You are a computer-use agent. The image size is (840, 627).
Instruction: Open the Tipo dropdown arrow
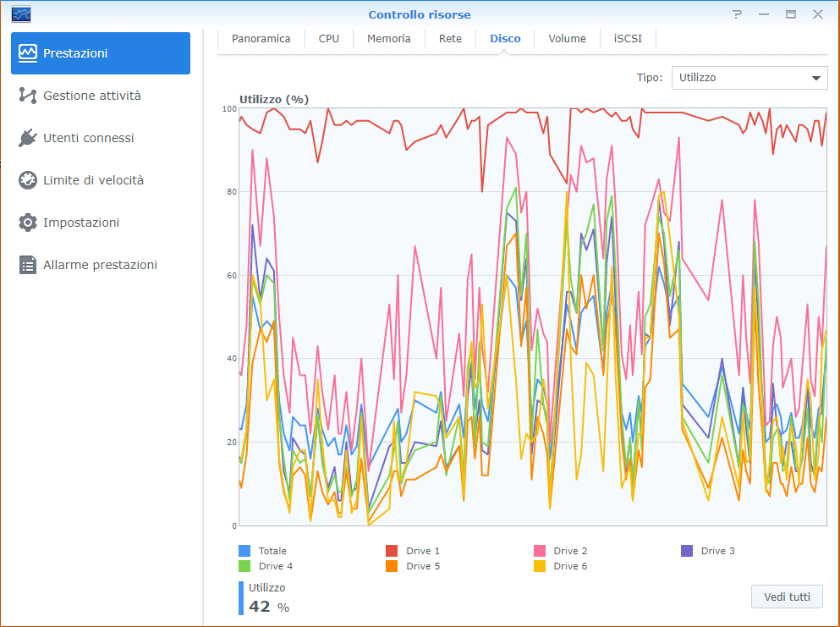point(816,78)
